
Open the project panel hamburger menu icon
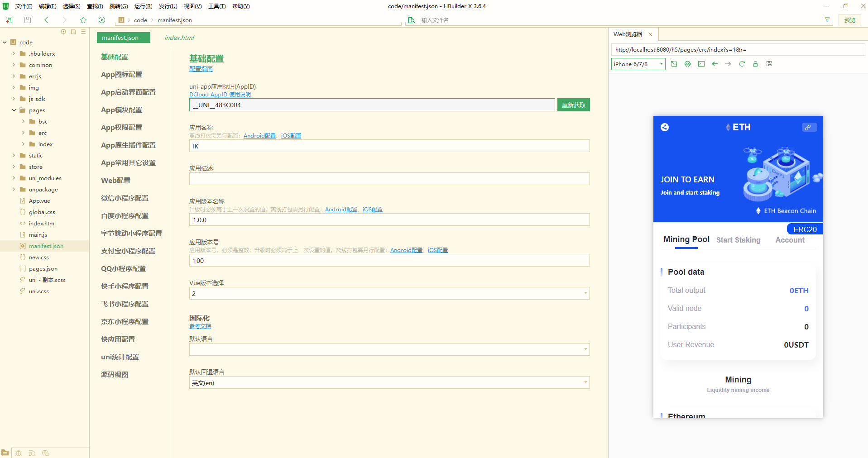click(x=83, y=32)
